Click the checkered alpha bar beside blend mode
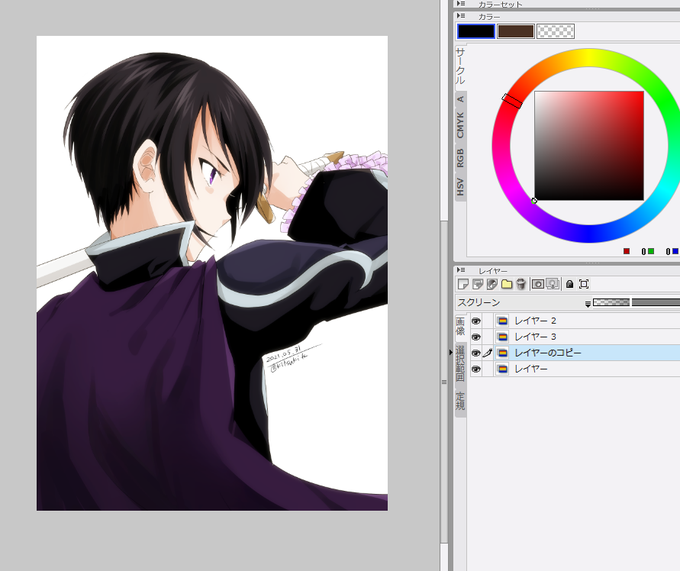Screen dimensions: 680x571 (611, 302)
